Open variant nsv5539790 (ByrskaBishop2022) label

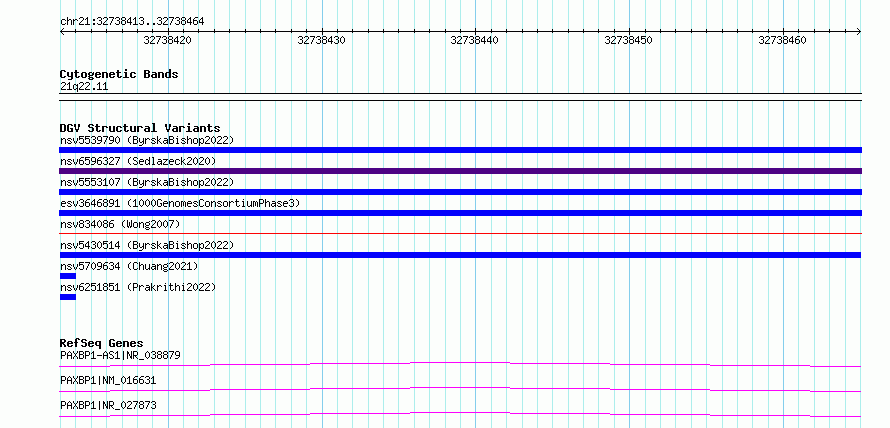[147, 140]
